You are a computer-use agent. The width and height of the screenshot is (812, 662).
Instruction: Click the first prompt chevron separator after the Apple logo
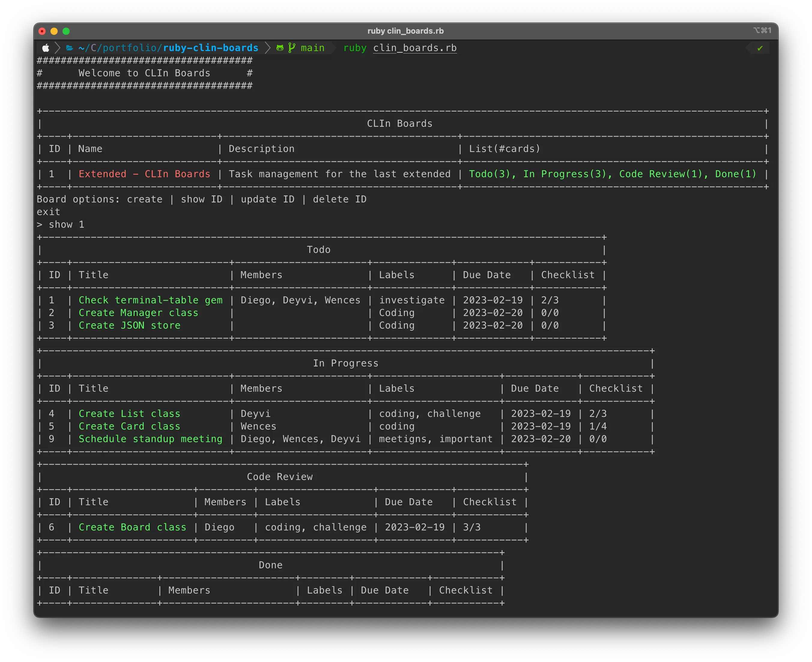coord(58,48)
